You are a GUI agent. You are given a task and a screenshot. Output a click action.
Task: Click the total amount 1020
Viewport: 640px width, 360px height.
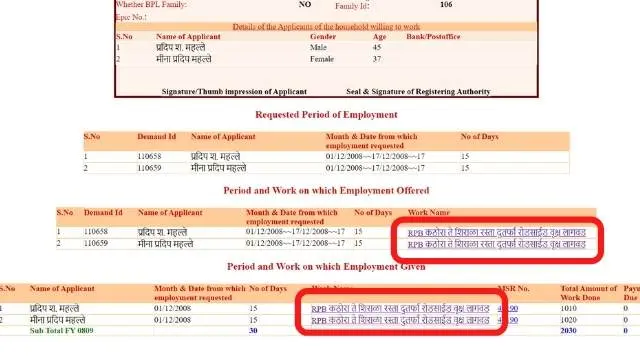click(569, 320)
